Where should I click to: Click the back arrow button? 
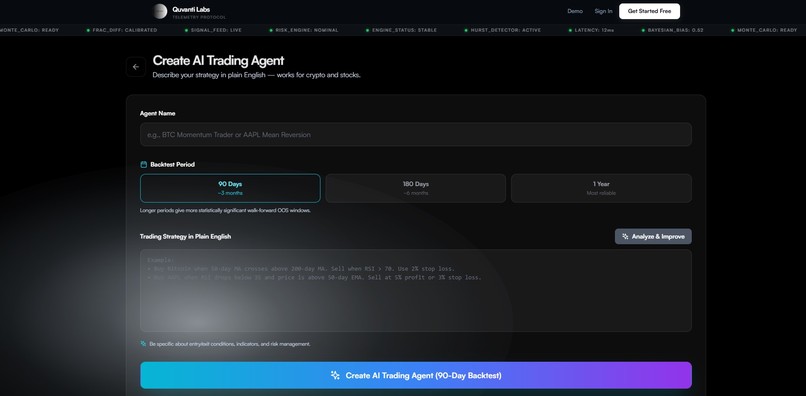point(136,67)
